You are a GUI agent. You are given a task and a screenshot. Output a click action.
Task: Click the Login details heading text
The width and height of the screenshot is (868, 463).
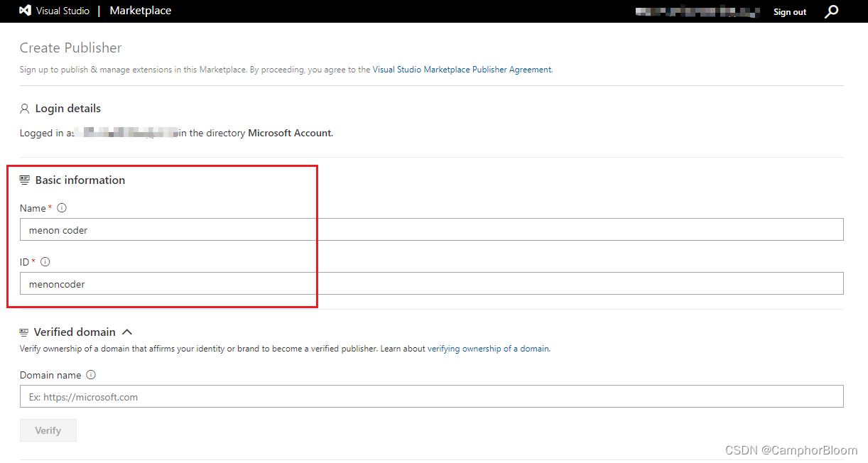point(68,109)
